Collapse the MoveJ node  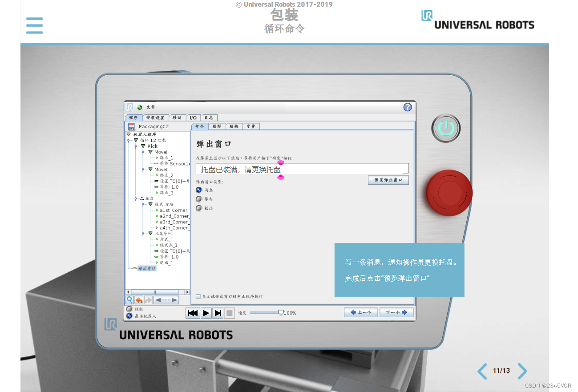150,152
